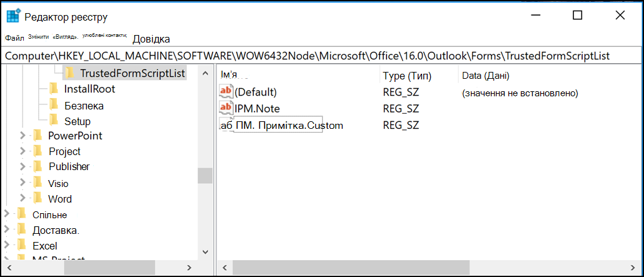Select the Word key label

60,198
